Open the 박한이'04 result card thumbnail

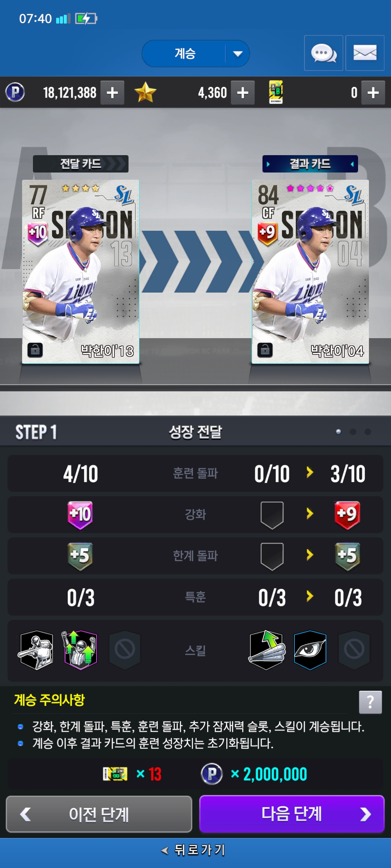[x=310, y=272]
